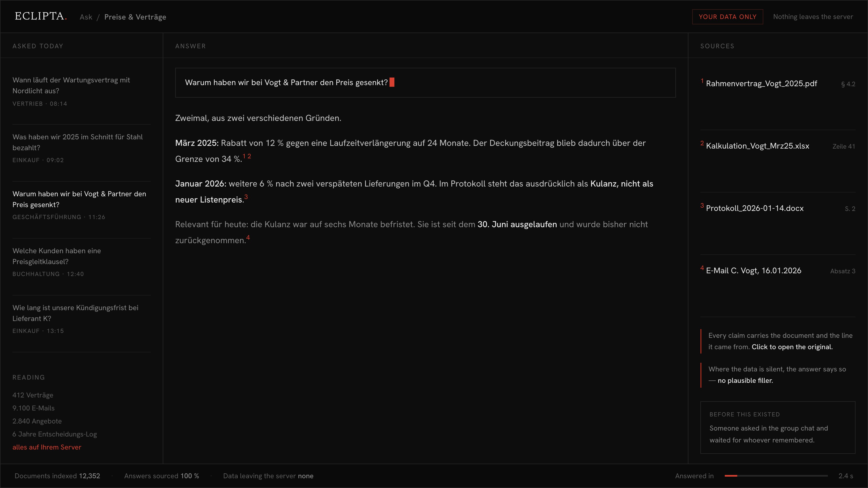Click citation 1 after Grenze von 34 %
The height and width of the screenshot is (488, 868).
tap(244, 156)
